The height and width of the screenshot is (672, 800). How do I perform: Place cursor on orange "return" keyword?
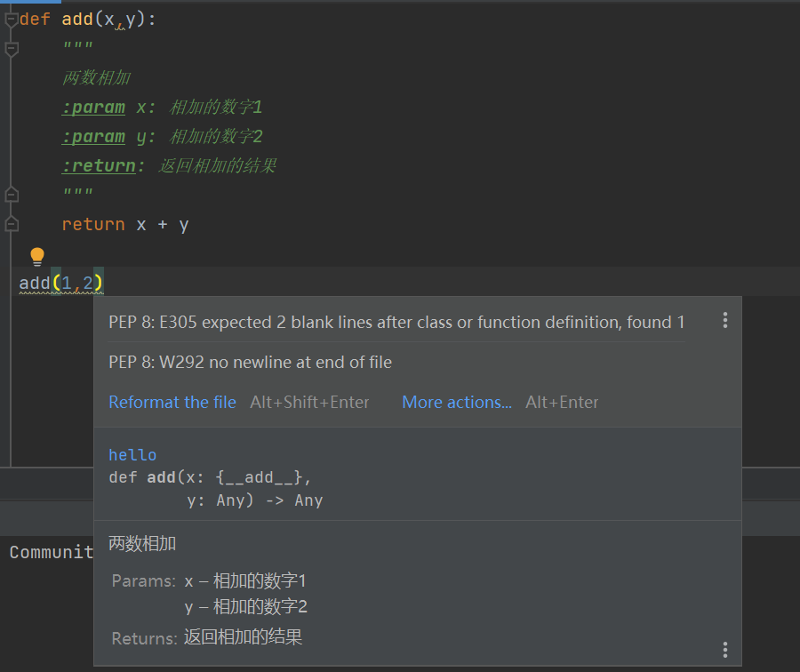pos(93,225)
